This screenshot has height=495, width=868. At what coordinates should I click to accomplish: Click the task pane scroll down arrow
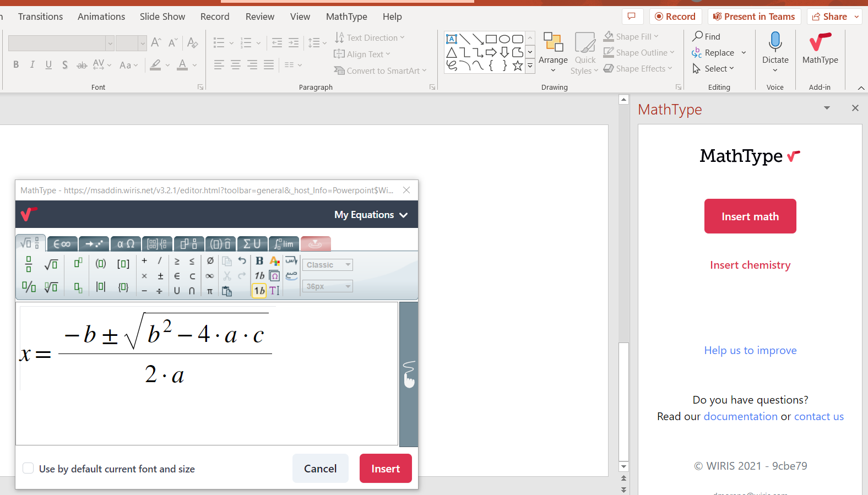(623, 466)
